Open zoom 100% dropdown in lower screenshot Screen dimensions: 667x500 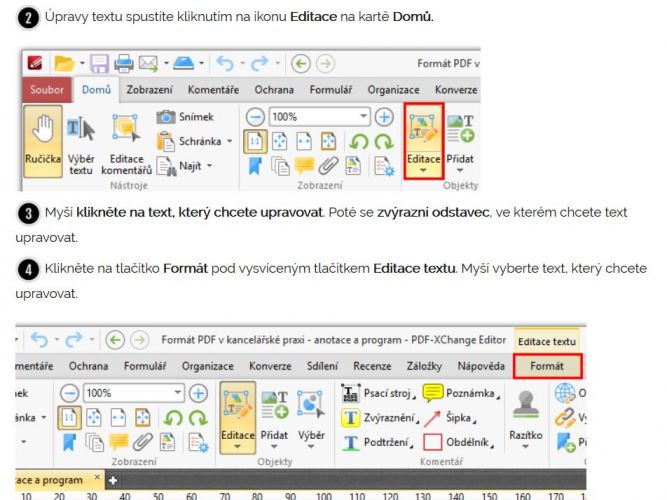[178, 393]
